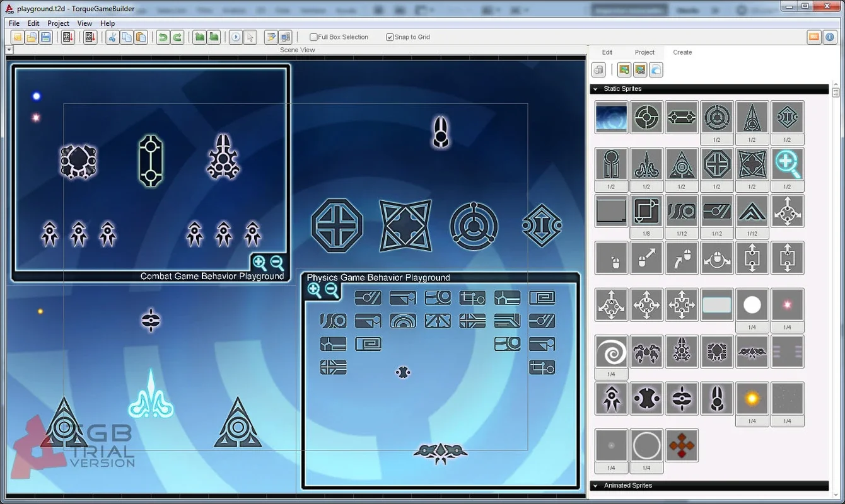Click the Physics Game Behavior Playground label
This screenshot has width=845, height=504.
point(378,277)
